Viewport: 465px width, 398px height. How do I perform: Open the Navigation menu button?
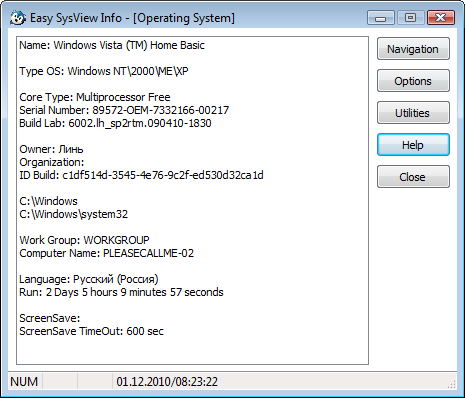[413, 49]
